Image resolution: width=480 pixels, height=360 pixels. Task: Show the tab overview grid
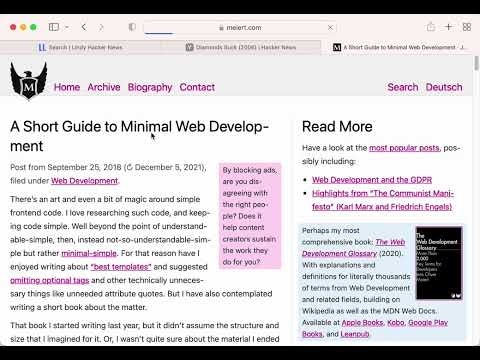(467, 27)
